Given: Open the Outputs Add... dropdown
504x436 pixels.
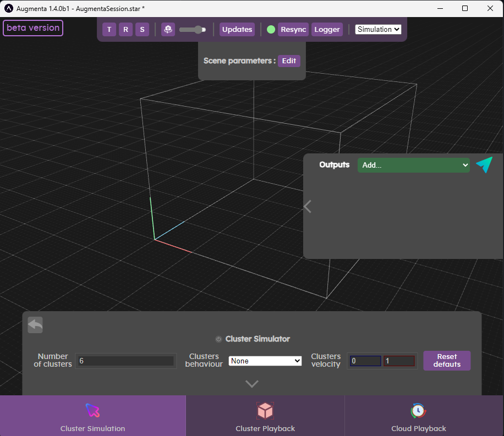Looking at the screenshot, I should [x=414, y=165].
